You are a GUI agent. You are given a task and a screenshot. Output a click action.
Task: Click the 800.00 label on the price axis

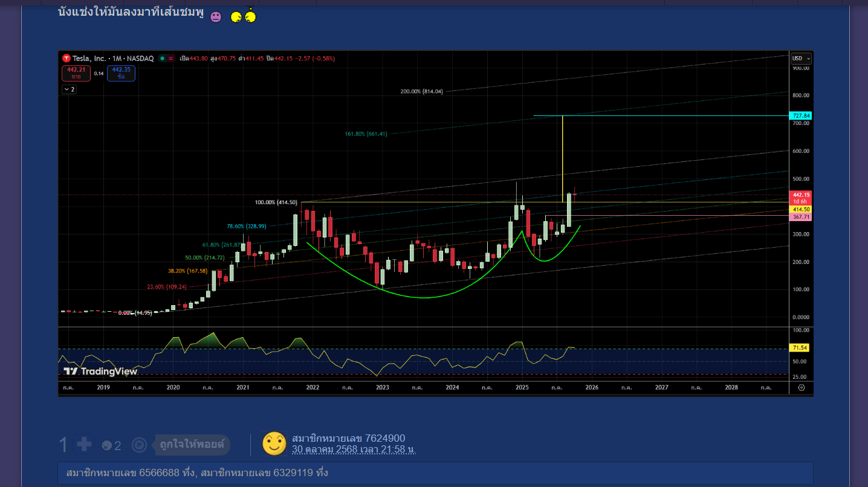801,95
